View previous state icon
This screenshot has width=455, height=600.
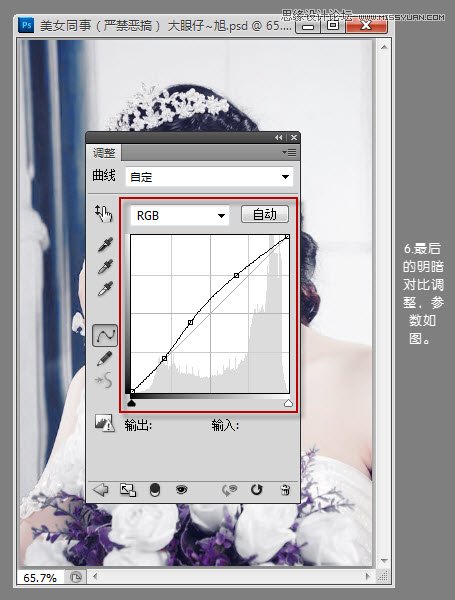click(230, 490)
